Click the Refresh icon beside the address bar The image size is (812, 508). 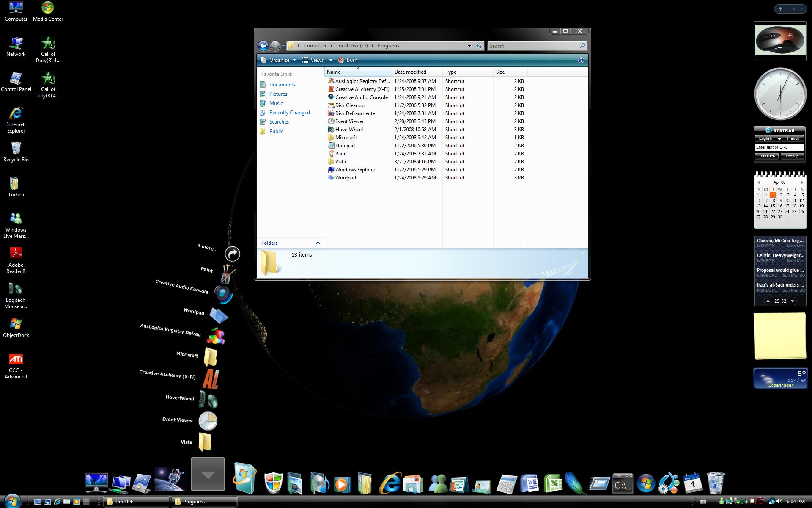point(479,46)
